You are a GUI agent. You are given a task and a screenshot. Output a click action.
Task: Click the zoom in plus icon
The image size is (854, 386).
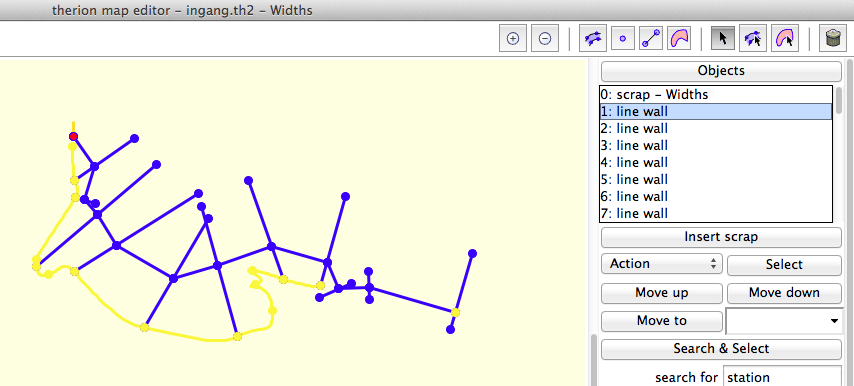pos(513,39)
